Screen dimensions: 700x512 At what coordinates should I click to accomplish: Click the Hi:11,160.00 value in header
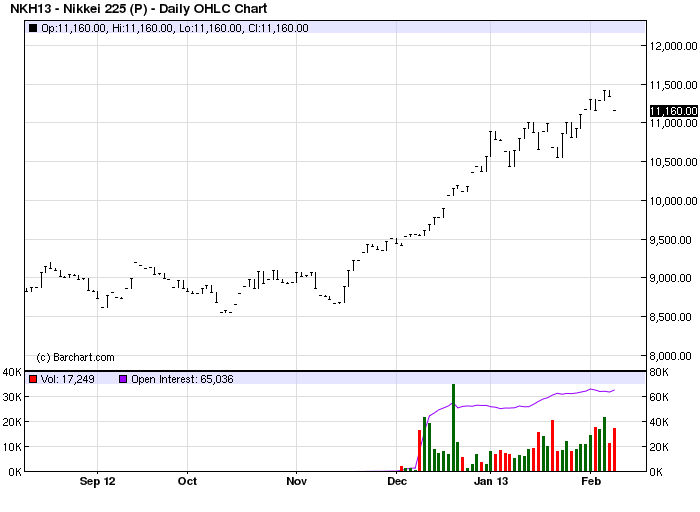click(142, 28)
